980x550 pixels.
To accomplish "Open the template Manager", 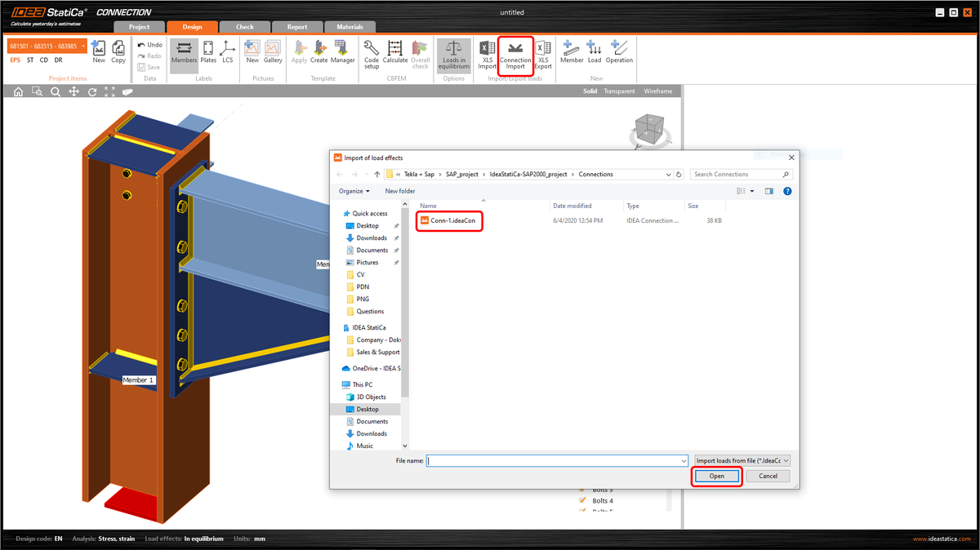I will coord(342,53).
